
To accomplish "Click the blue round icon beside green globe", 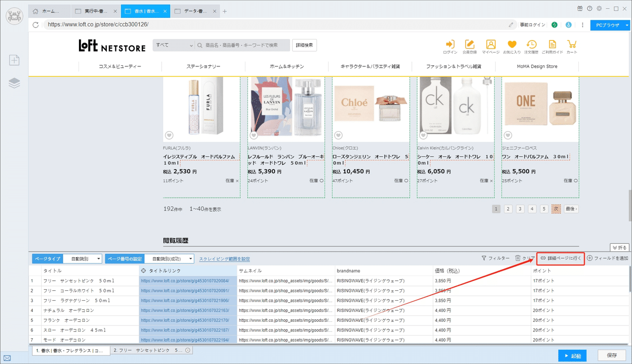I will pyautogui.click(x=568, y=24).
